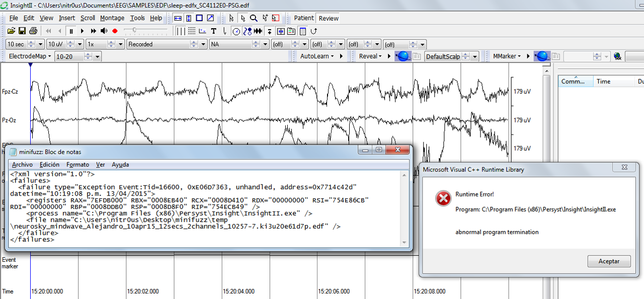This screenshot has width=644, height=299.
Task: Select the magnifier zoom tool
Action: click(x=254, y=18)
